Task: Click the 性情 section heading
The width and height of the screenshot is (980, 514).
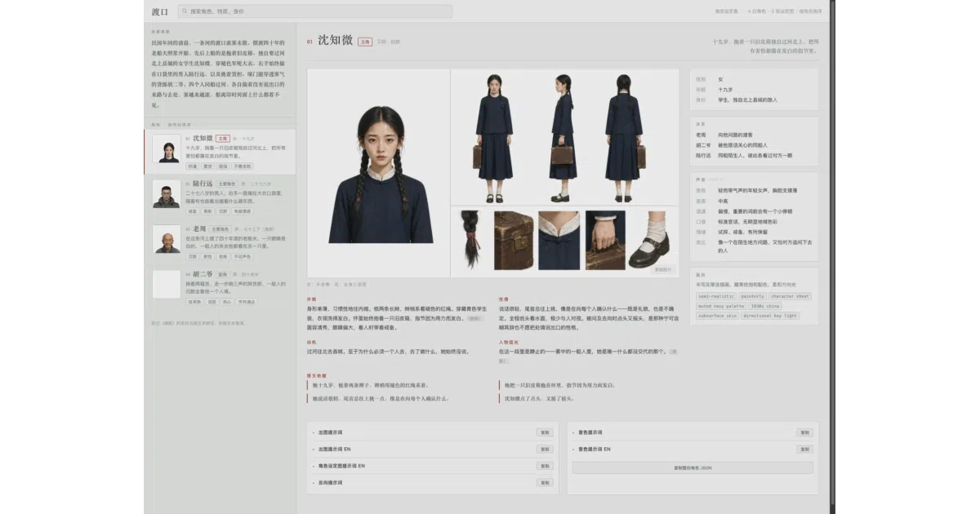Action: click(503, 299)
